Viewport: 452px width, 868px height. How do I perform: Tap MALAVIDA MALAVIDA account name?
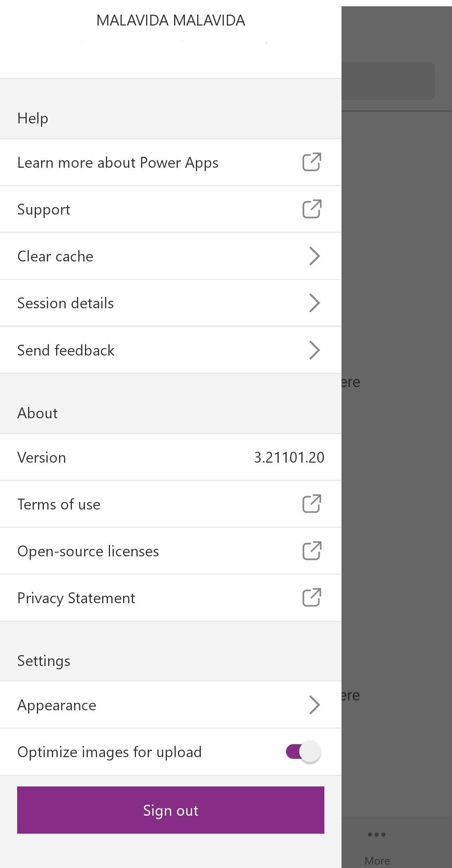click(171, 20)
